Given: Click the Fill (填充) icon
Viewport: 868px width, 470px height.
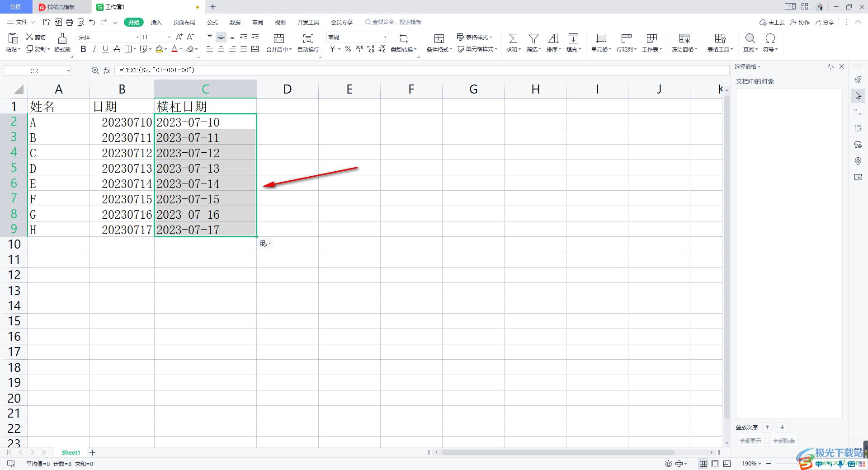Looking at the screenshot, I should click(x=573, y=38).
